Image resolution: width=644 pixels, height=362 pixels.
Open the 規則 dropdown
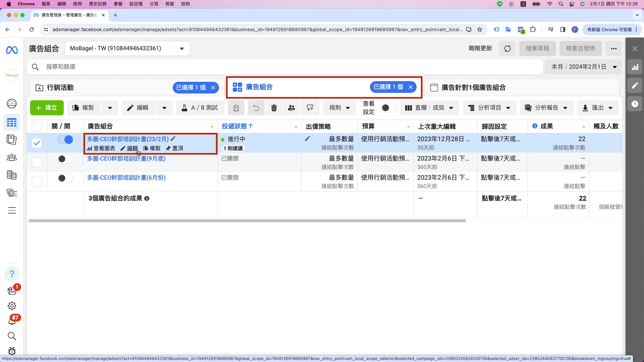point(339,108)
